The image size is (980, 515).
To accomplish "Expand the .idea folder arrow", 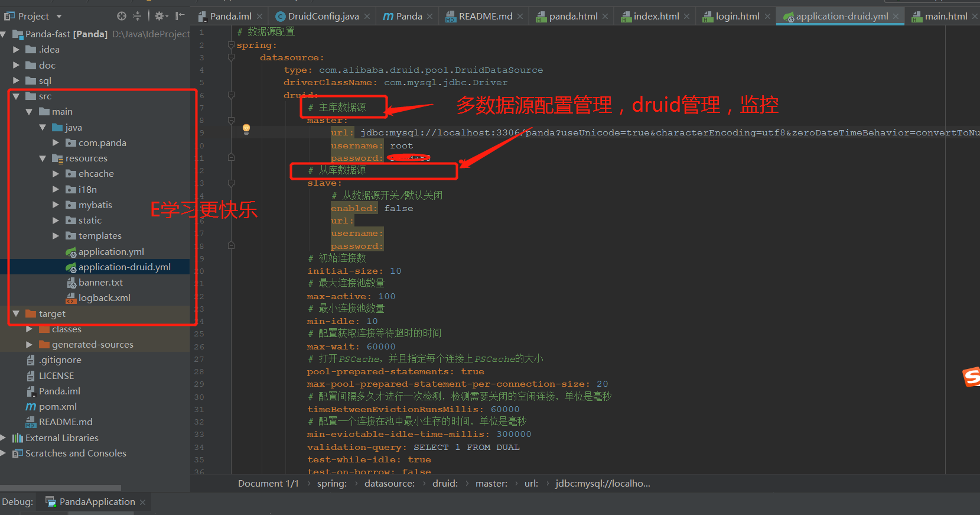I will click(x=16, y=50).
